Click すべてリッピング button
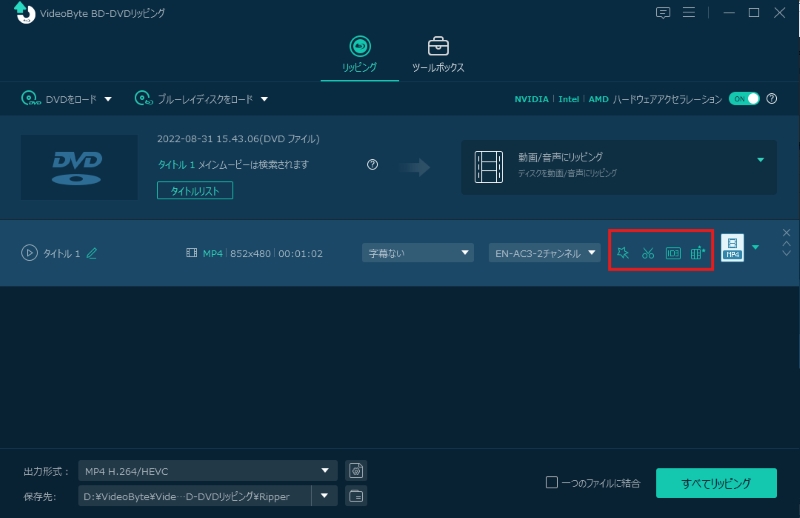Viewport: 800px width, 518px height. tap(716, 483)
